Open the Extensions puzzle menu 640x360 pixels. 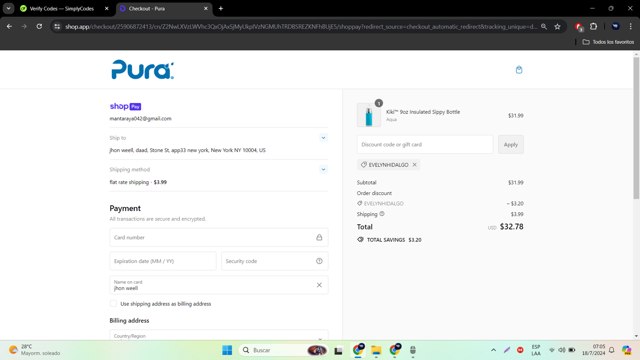pos(593,27)
